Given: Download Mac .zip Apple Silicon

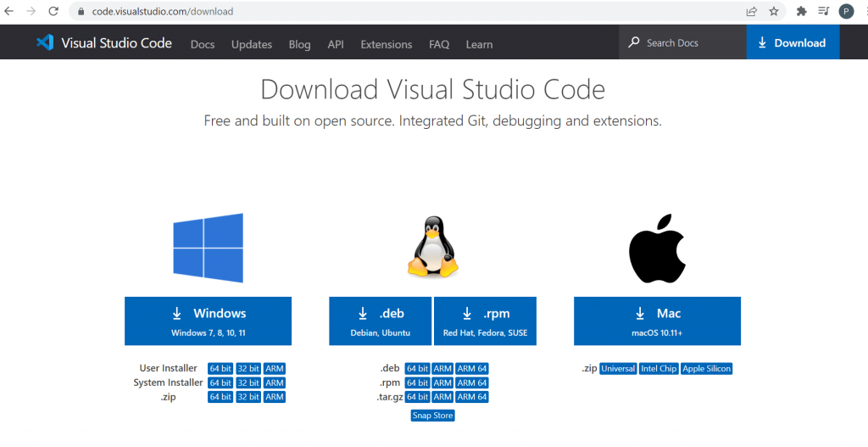Looking at the screenshot, I should (706, 368).
